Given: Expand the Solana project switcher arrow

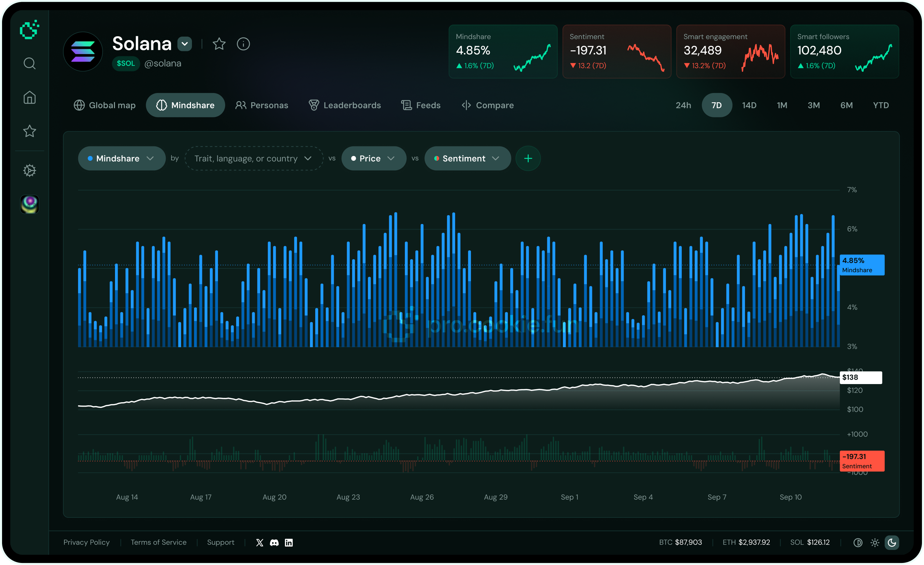Looking at the screenshot, I should [184, 44].
